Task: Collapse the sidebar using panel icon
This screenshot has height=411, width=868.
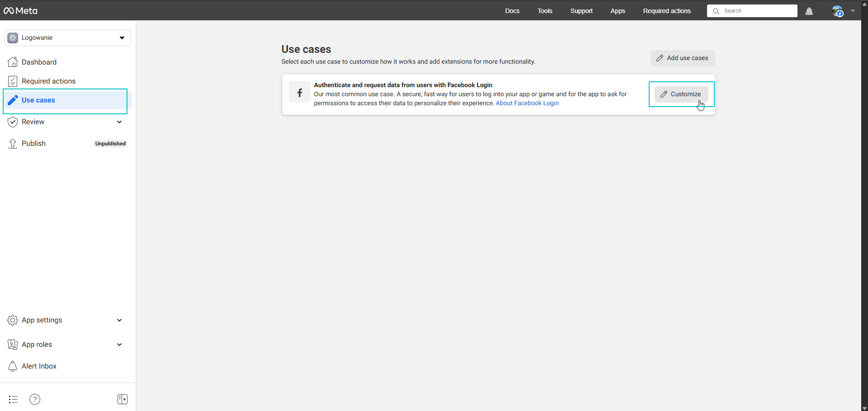Action: pos(123,399)
